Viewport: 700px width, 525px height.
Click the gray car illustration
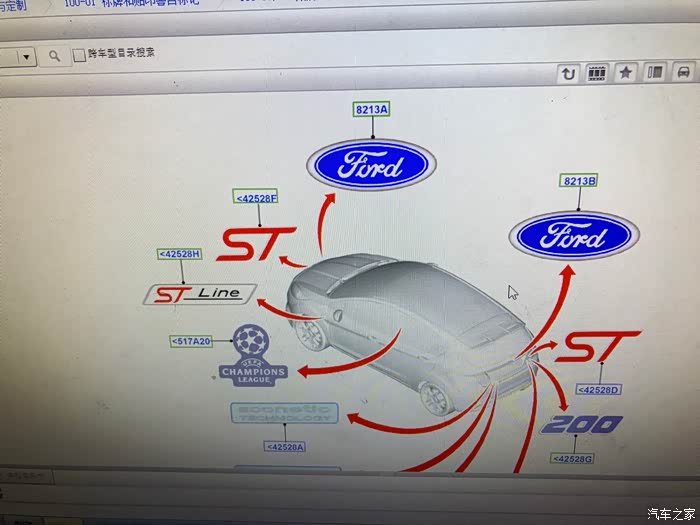pos(411,333)
